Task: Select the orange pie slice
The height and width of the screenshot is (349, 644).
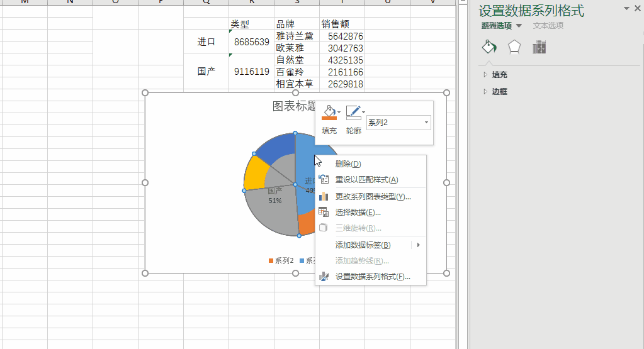Action: 307,223
